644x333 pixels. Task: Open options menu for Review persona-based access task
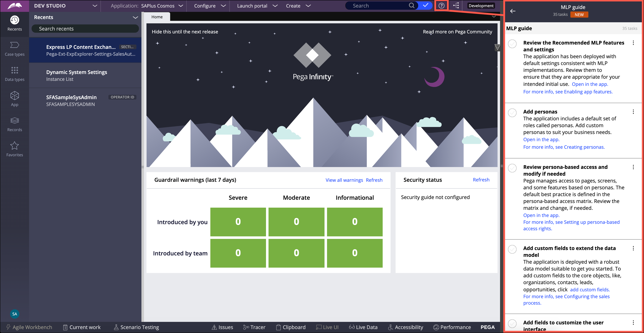[x=633, y=167]
